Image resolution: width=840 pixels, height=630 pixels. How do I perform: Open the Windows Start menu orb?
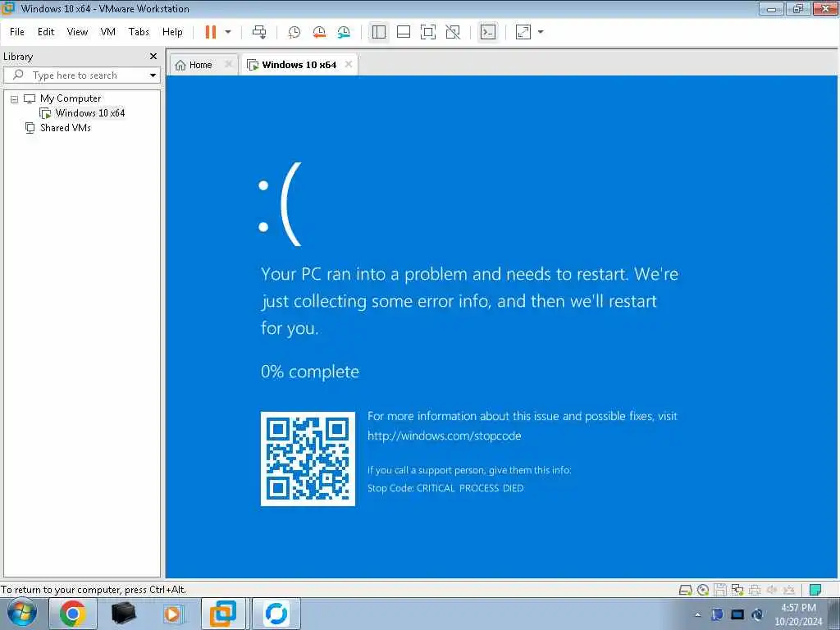tap(22, 614)
